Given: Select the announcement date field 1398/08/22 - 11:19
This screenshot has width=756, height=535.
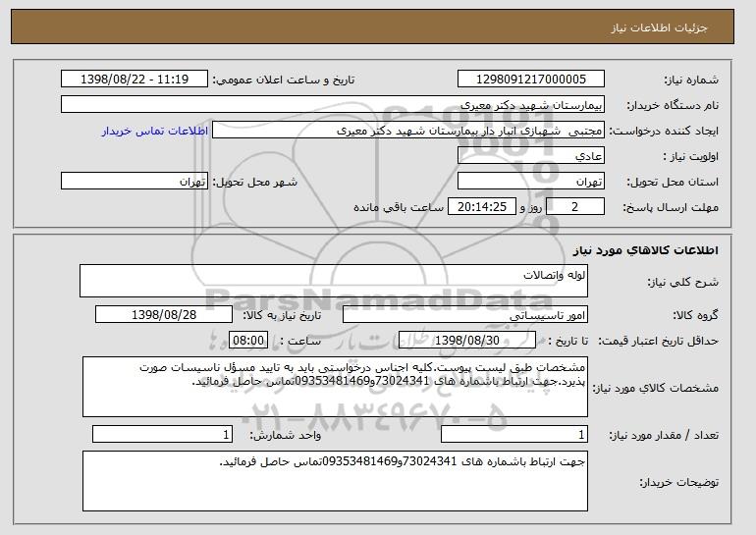Looking at the screenshot, I should (135, 80).
